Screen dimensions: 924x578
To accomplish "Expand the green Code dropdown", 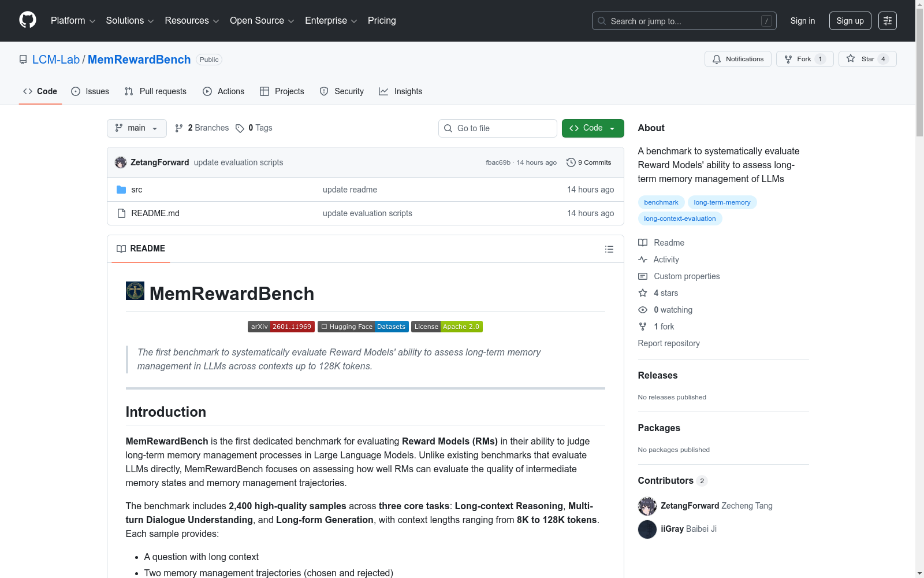I will click(593, 128).
